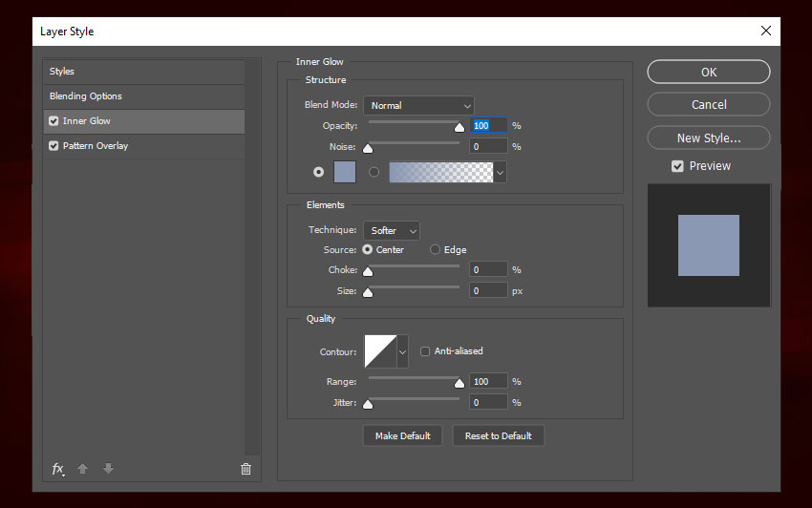Open the Contour thumbnail picker

click(379, 351)
